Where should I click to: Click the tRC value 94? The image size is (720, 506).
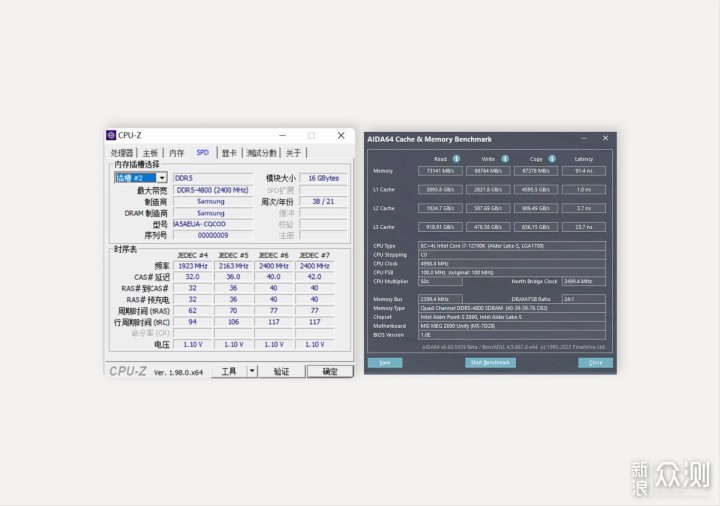(x=192, y=322)
